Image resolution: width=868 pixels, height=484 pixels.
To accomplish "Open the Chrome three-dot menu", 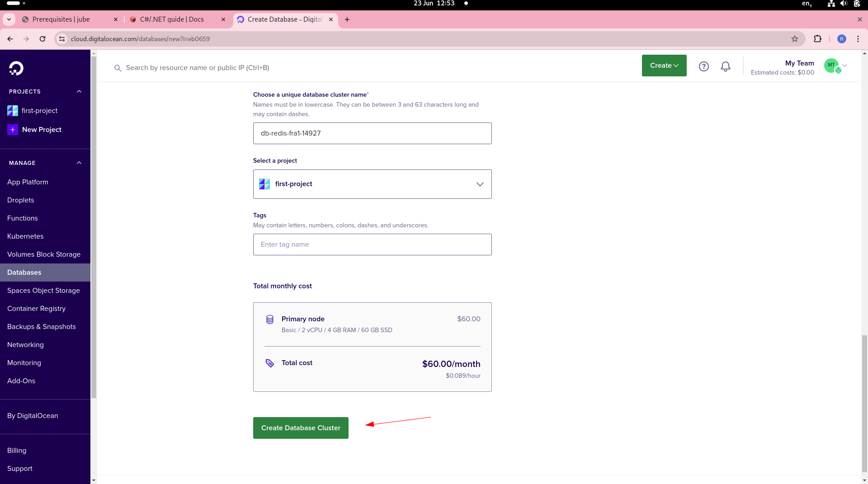I will point(858,39).
